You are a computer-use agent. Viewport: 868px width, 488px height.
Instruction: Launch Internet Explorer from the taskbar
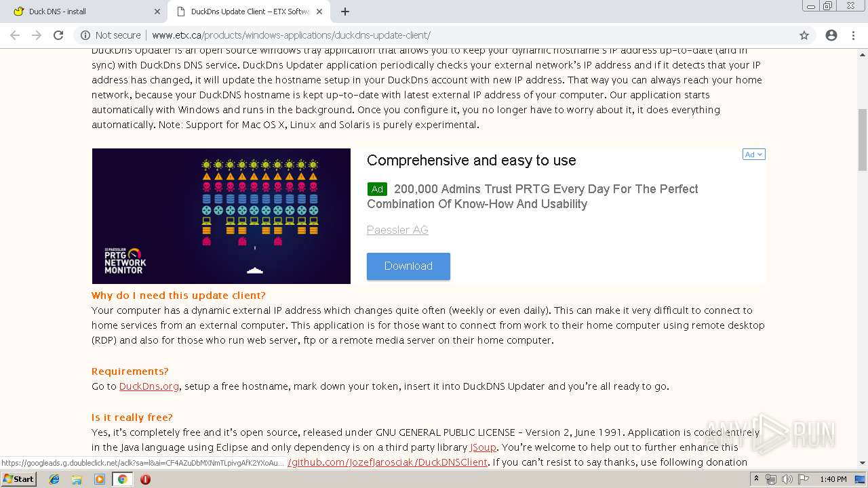(x=54, y=479)
